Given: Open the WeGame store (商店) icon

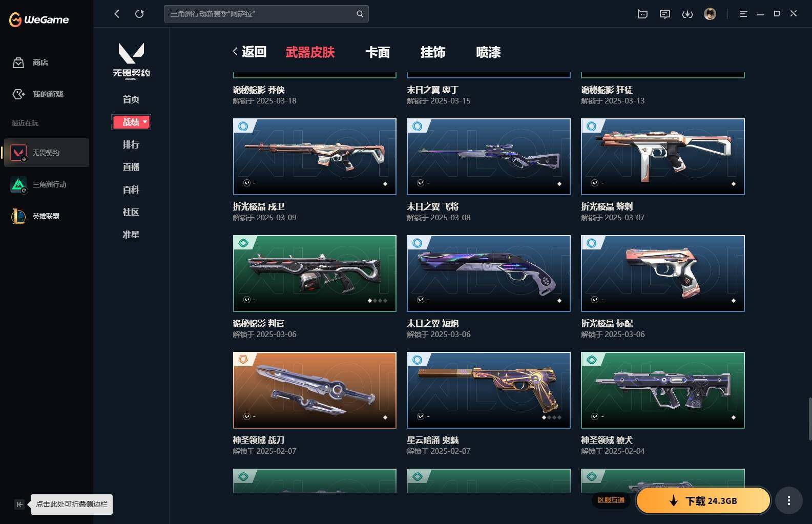Looking at the screenshot, I should (x=18, y=62).
